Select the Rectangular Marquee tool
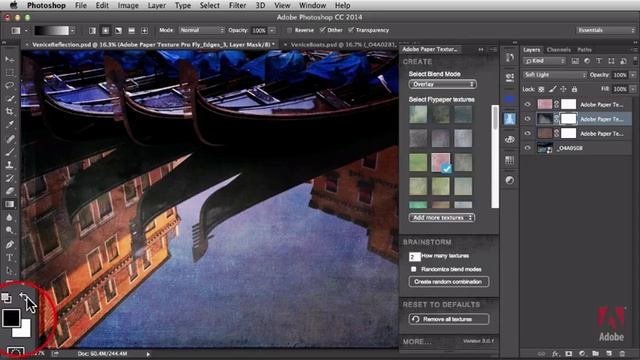 click(x=9, y=72)
